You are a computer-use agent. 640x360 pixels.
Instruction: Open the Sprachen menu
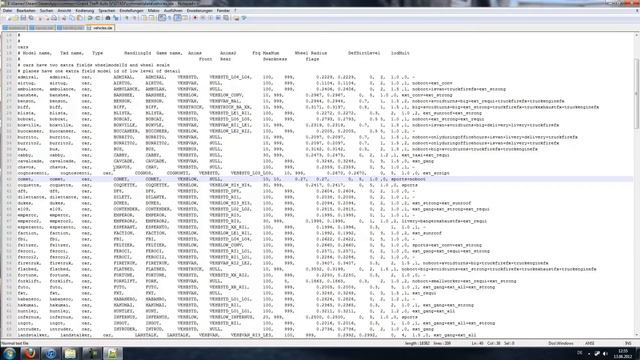tap(107, 11)
